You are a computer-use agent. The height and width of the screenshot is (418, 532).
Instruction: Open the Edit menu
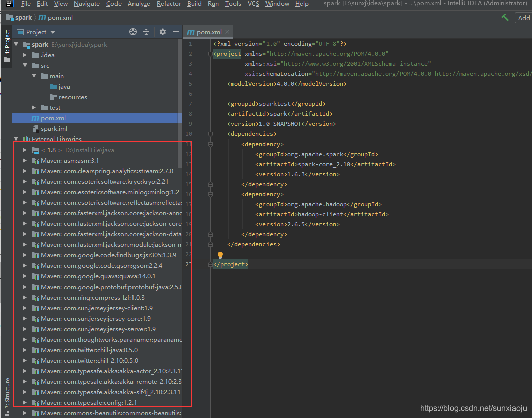pos(42,4)
